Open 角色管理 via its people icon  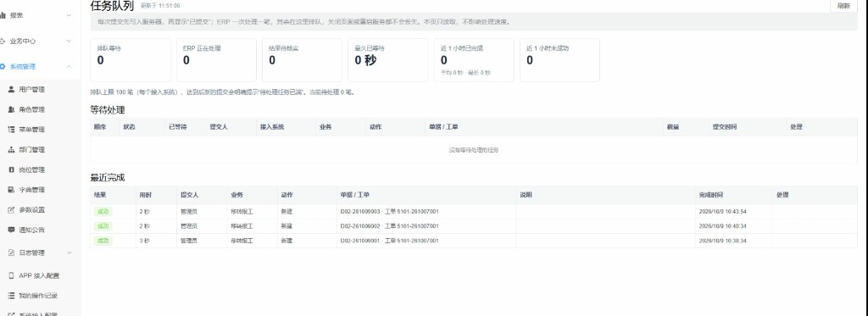point(11,109)
